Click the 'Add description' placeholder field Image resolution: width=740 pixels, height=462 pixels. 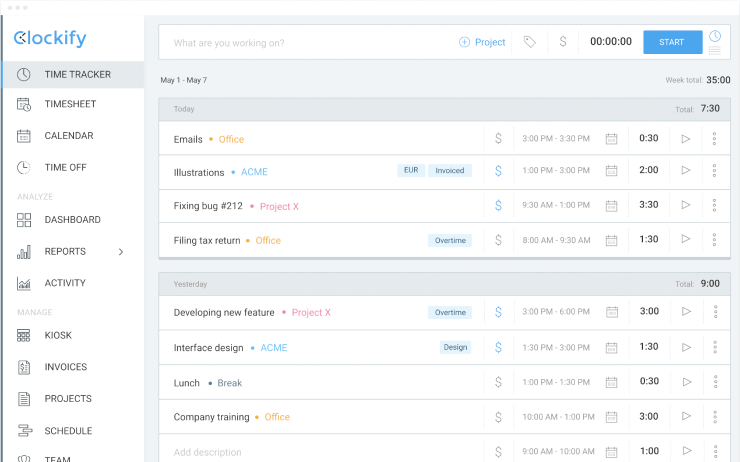(x=208, y=452)
